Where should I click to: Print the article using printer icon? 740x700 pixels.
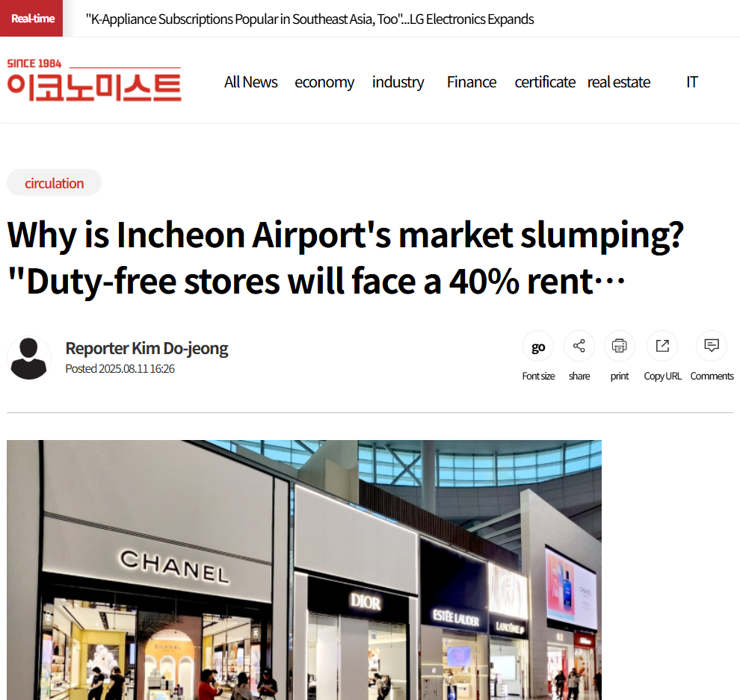point(619,346)
